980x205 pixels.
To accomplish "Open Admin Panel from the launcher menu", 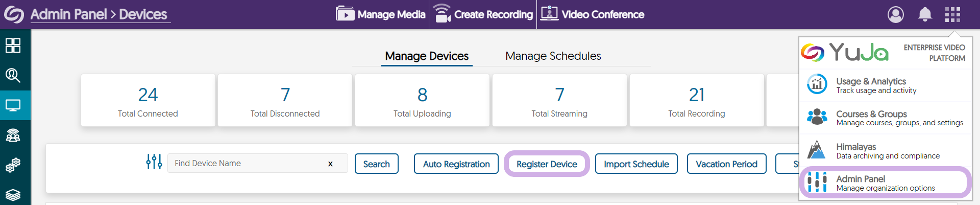I will 885,183.
